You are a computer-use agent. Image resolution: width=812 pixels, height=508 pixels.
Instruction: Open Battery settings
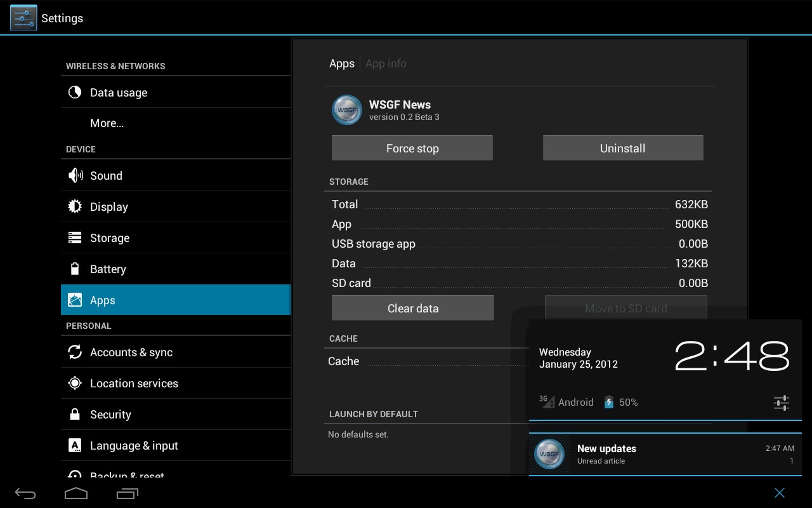[176, 269]
